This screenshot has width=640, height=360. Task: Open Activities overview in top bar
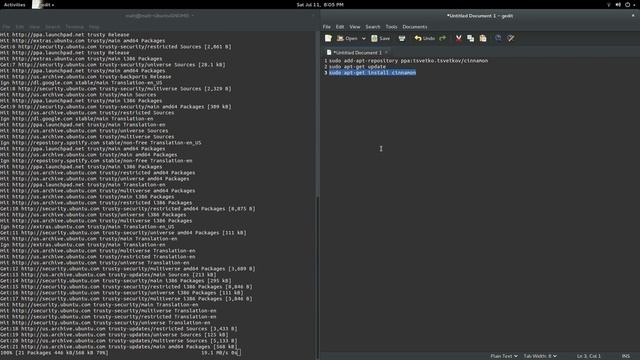point(14,5)
